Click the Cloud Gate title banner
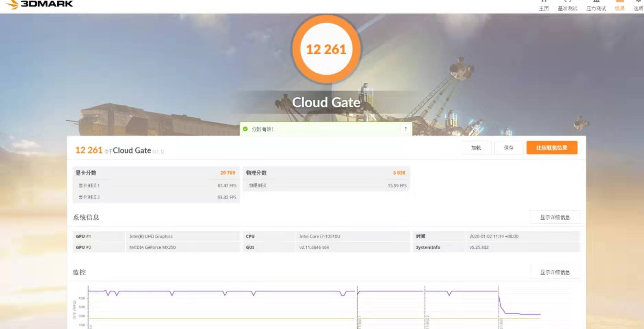Image resolution: width=644 pixels, height=329 pixels. click(326, 102)
